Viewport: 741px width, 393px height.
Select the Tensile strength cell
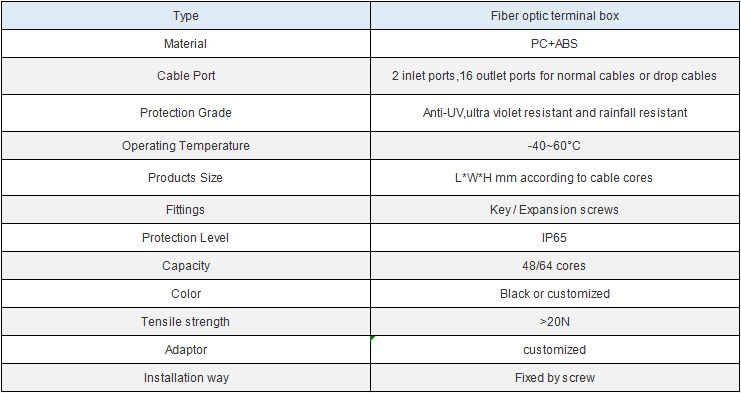tap(186, 322)
